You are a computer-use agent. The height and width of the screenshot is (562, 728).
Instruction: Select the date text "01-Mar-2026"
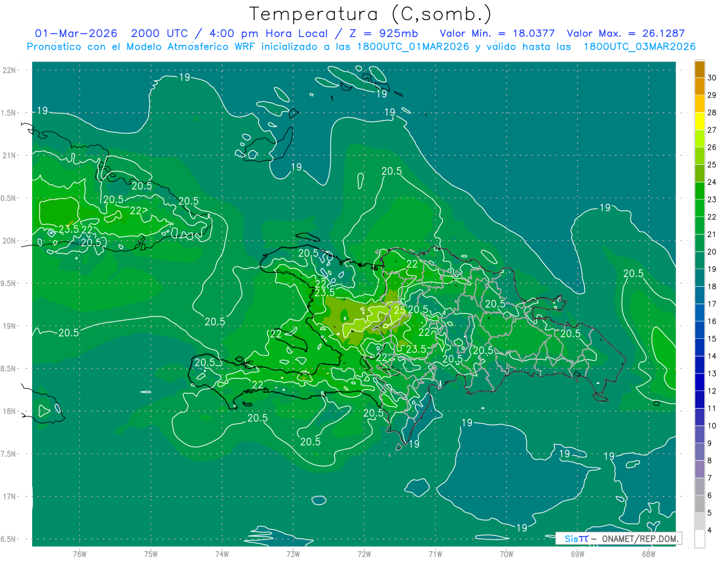pos(75,33)
